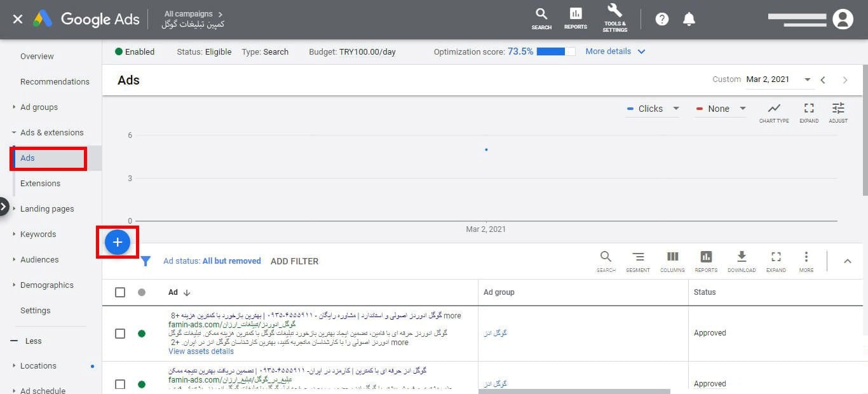
Task: Close the campaign view with X icon
Action: [x=18, y=19]
